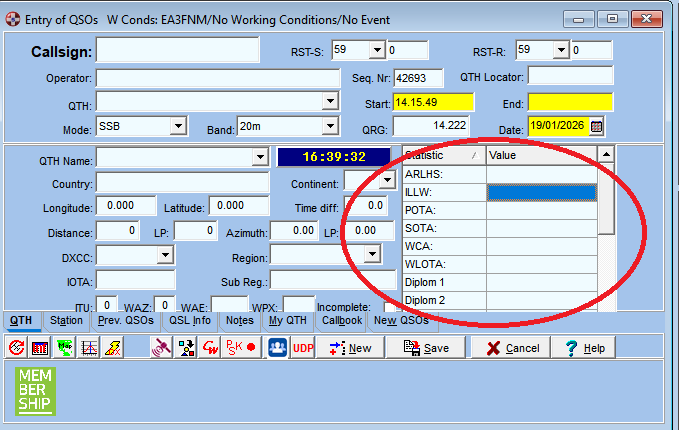The width and height of the screenshot is (679, 430).
Task: Expand the RST-S dropdown showing 59
Action: click(377, 50)
